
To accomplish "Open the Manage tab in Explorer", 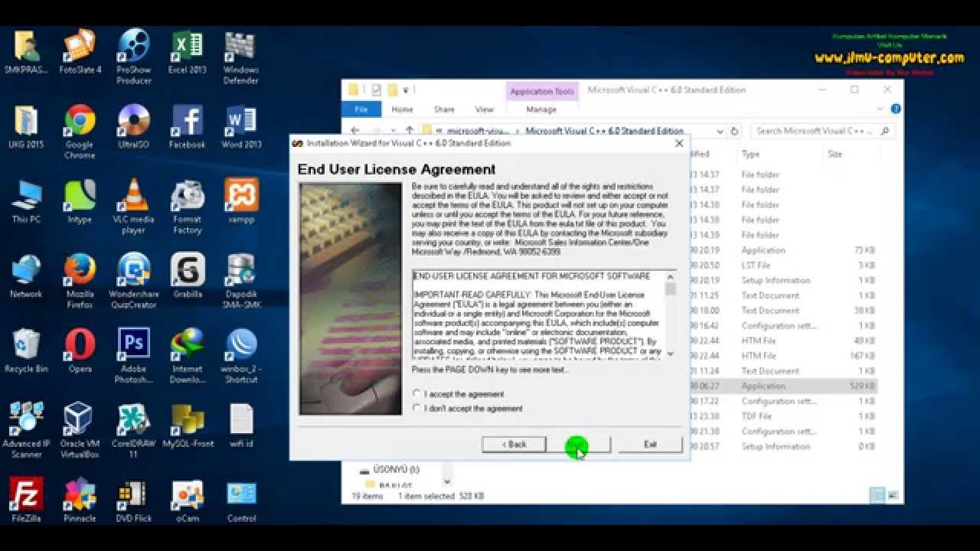I will coord(541,109).
